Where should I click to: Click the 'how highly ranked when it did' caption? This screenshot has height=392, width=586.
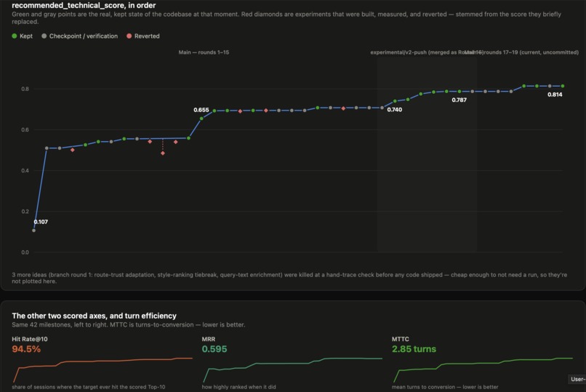(x=238, y=387)
